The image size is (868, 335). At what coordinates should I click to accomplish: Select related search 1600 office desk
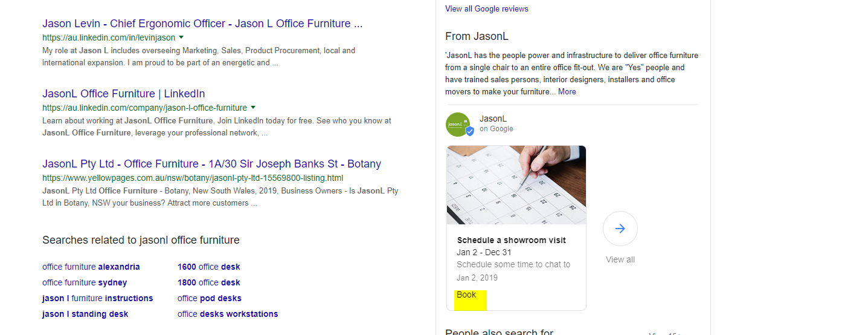pos(208,267)
